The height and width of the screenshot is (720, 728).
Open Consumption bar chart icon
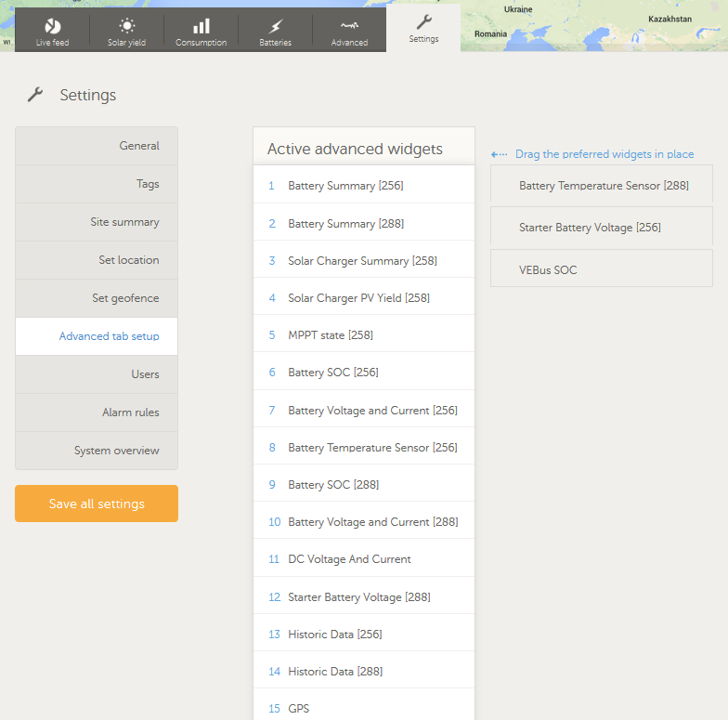click(201, 26)
